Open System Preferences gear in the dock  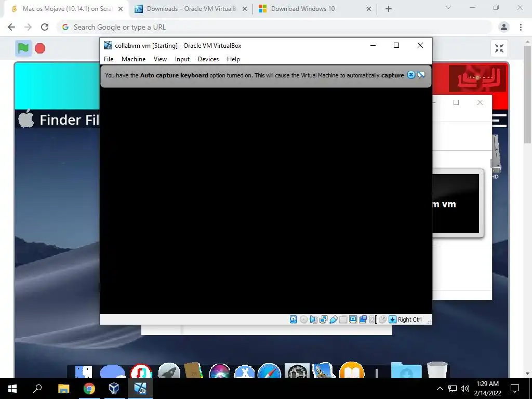[297, 371]
